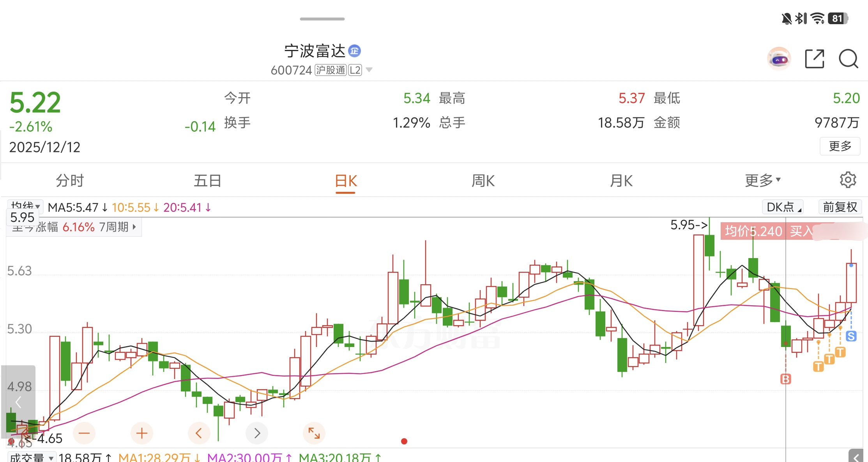
Task: Shift chart right with arrow button
Action: (256, 433)
